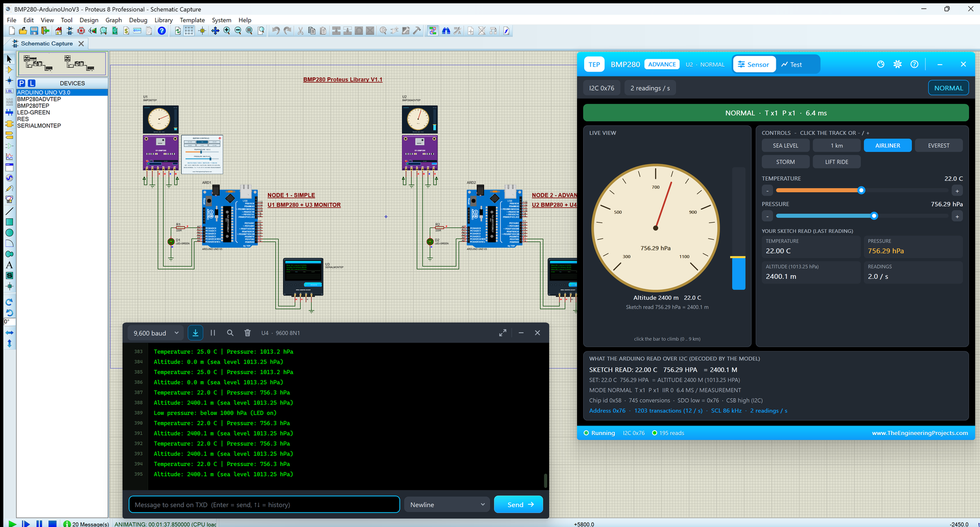Click BMP280 panel theme palette icon
The width and height of the screenshot is (980, 527).
pos(881,64)
